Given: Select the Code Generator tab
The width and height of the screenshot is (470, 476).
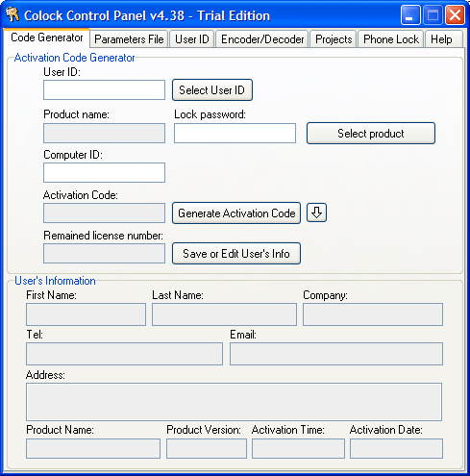Looking at the screenshot, I should (x=47, y=38).
